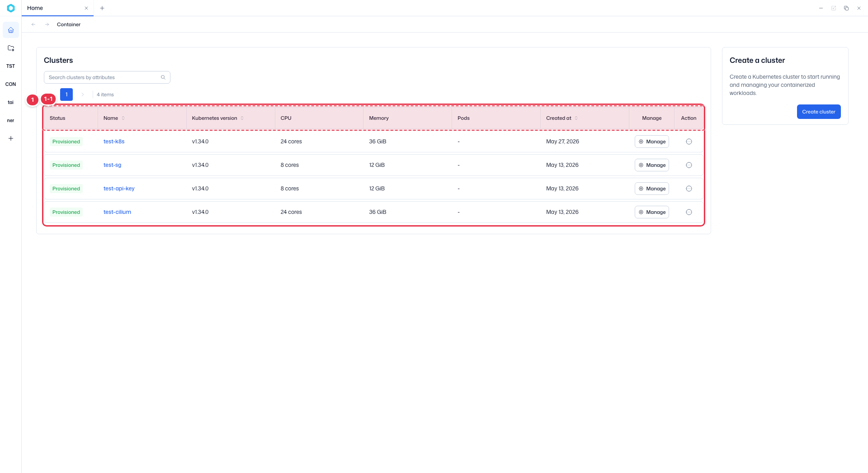Screen dimensions: 868x473
Task: Manage the test-api-key cluster
Action: (x=652, y=189)
